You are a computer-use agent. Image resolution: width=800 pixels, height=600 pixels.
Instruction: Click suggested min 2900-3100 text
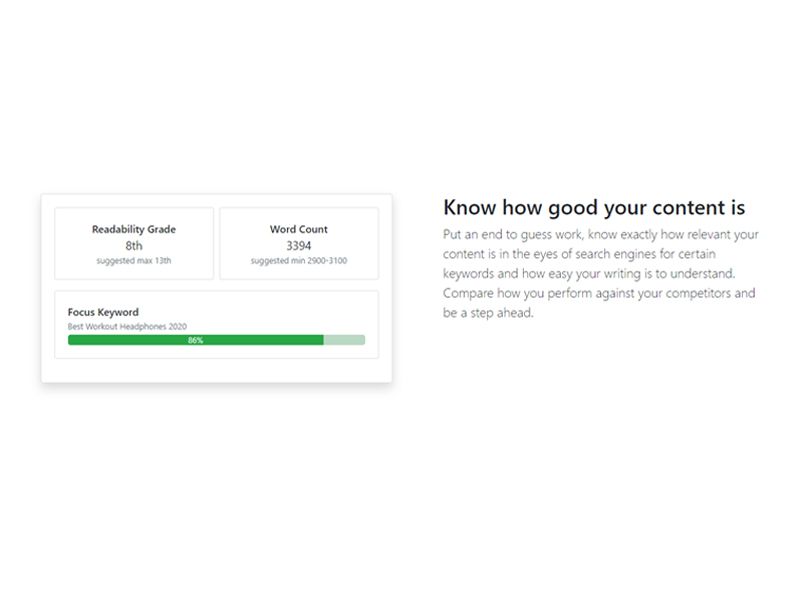coord(298,260)
